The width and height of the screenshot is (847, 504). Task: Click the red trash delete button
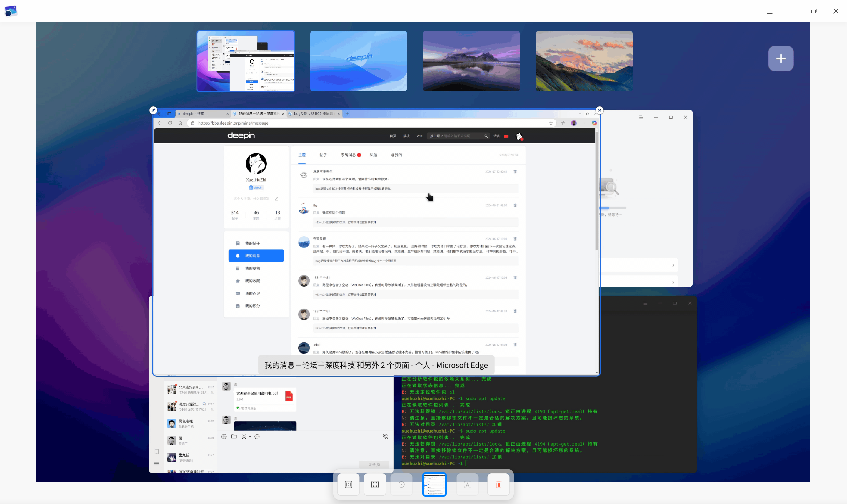coord(498,484)
